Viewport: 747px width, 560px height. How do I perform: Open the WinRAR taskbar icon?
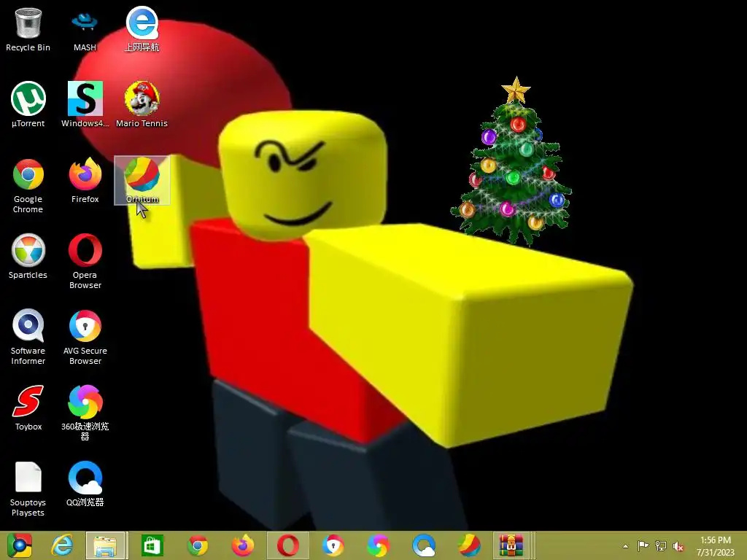click(x=511, y=545)
